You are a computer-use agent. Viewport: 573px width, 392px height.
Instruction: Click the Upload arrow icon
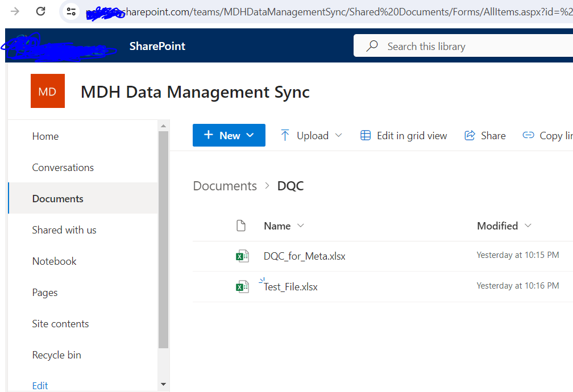285,135
